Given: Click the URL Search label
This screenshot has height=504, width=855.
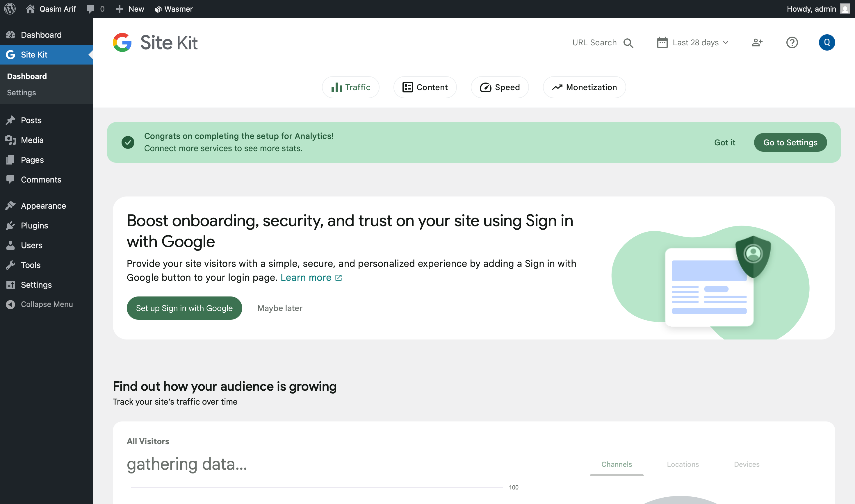Looking at the screenshot, I should [x=594, y=42].
